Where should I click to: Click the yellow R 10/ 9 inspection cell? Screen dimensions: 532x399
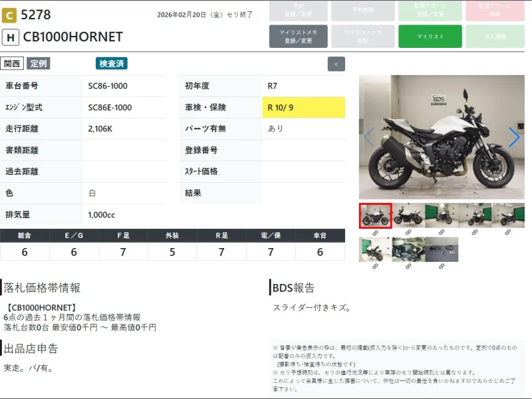pos(304,108)
